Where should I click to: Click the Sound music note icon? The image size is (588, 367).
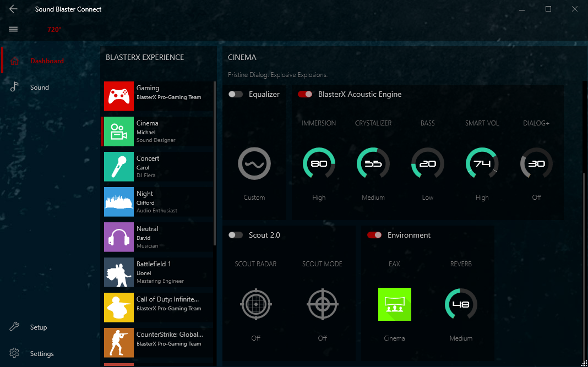pyautogui.click(x=14, y=87)
